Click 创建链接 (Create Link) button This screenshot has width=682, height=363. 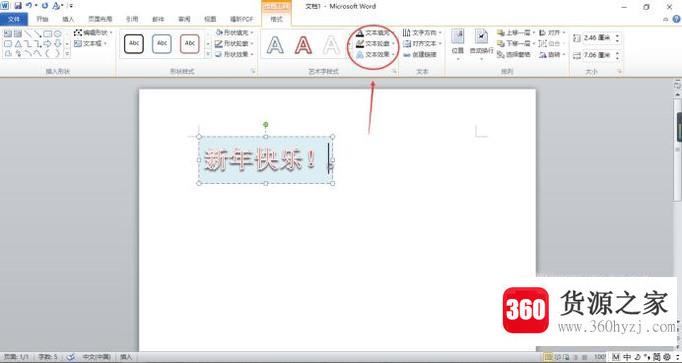(x=420, y=55)
